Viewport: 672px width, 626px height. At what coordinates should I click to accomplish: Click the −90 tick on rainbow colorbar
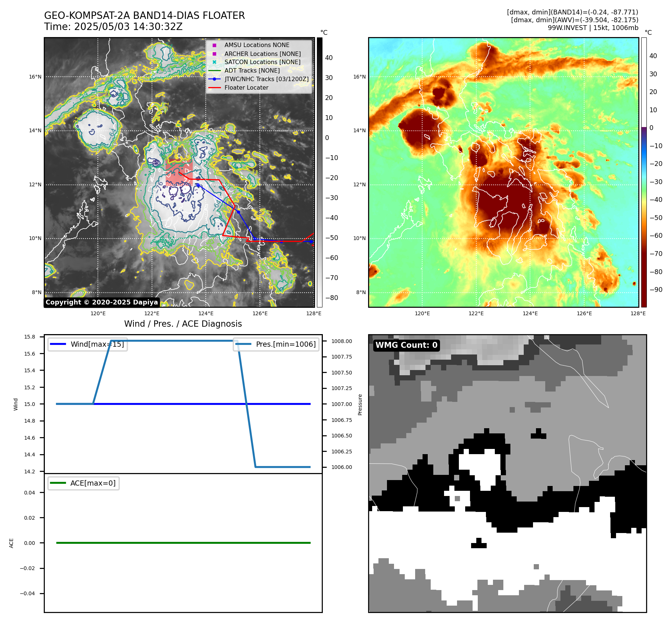click(656, 290)
